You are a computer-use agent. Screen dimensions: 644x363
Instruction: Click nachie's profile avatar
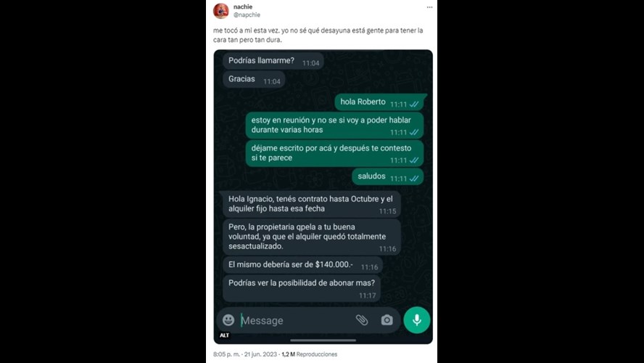221,11
